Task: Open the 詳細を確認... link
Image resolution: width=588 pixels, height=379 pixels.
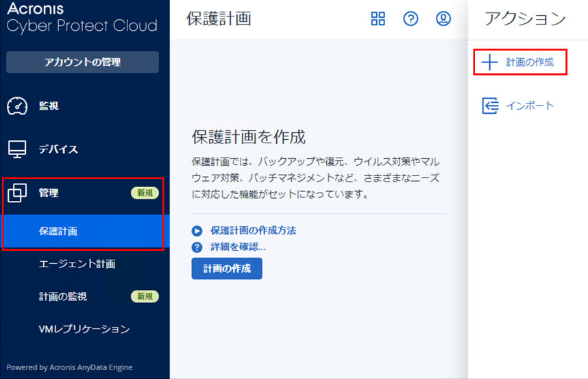Action: coord(238,247)
